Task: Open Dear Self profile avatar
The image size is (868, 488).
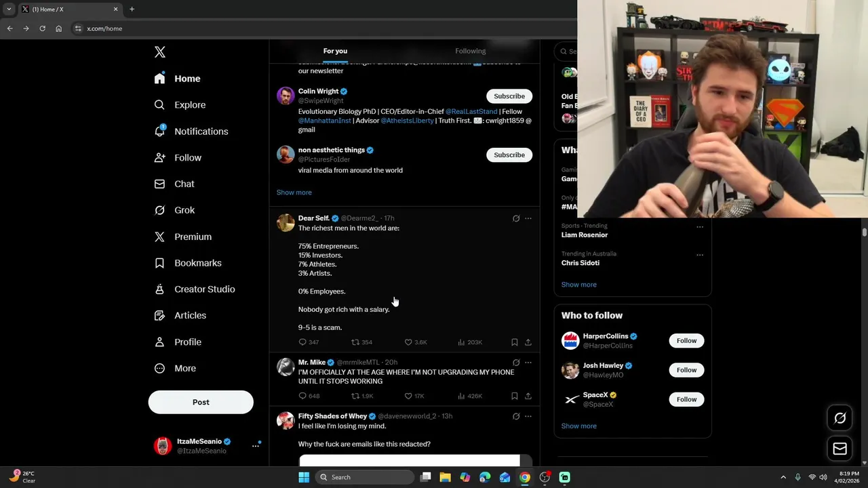Action: (x=285, y=222)
